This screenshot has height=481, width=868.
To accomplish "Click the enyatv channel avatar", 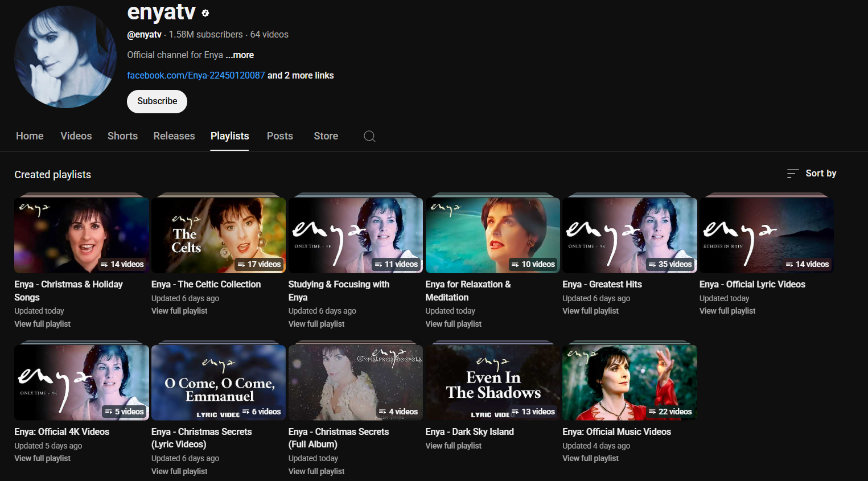I will (65, 57).
